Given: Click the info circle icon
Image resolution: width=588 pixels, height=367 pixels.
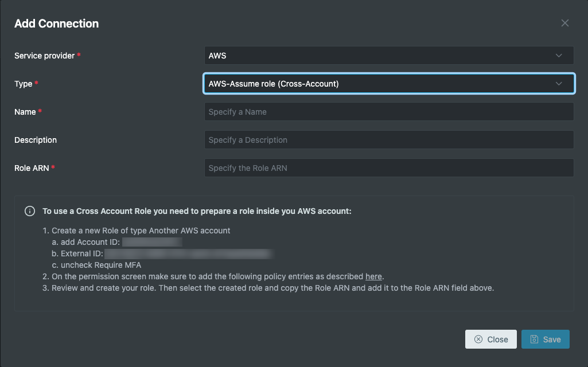Looking at the screenshot, I should 30,211.
